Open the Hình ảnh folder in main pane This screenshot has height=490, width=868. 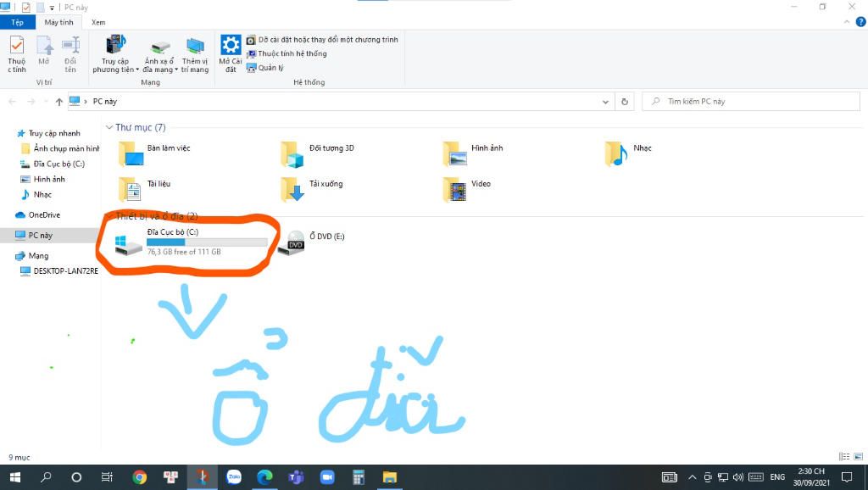tap(473, 153)
